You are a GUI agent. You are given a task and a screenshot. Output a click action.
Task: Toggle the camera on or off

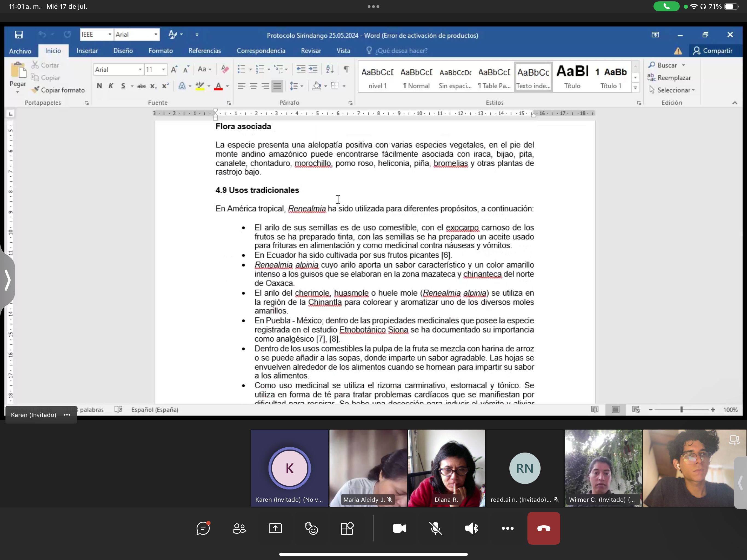399,528
